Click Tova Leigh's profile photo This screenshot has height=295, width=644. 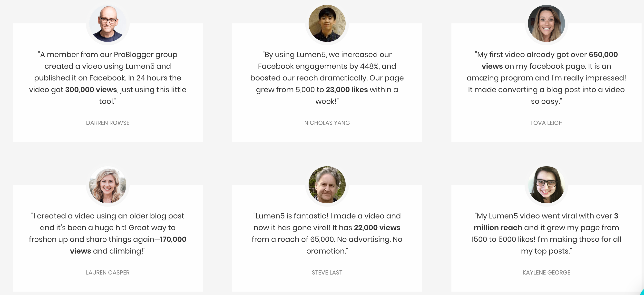pyautogui.click(x=546, y=23)
